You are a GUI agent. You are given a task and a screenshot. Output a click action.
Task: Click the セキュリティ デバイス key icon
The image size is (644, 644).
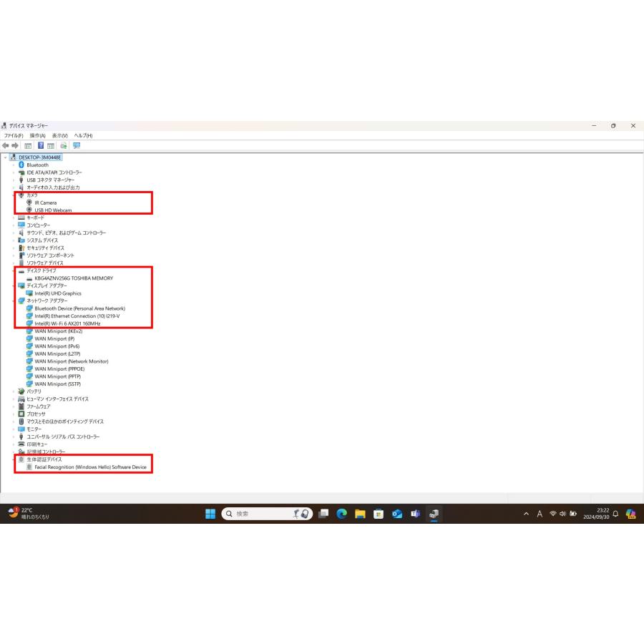coord(21,248)
